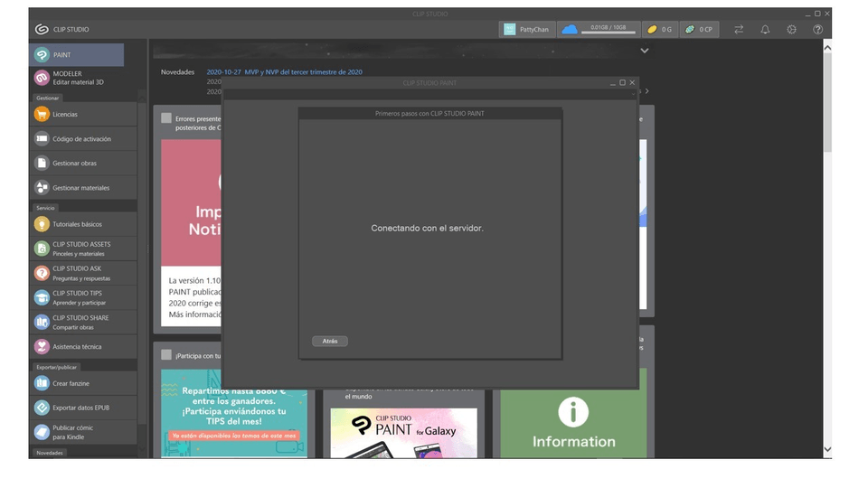Click PattyChan account button
Screen dimensions: 868x488
tap(526, 30)
